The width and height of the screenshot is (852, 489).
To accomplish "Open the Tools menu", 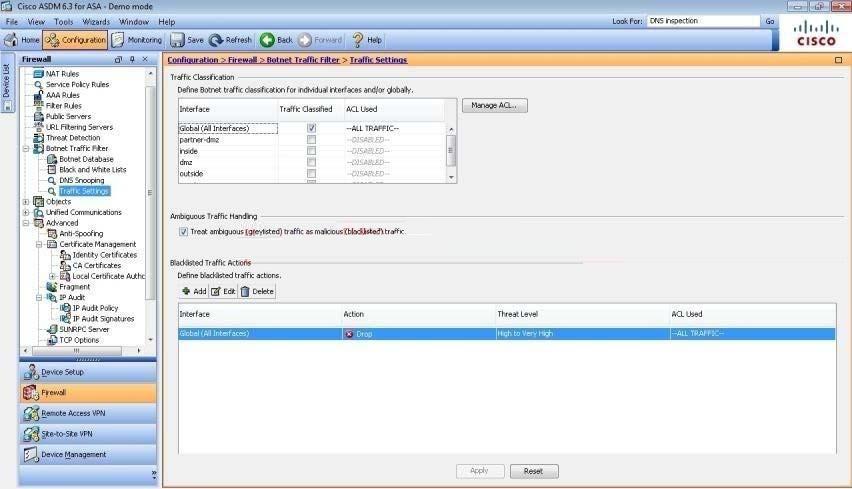I will pyautogui.click(x=64, y=22).
